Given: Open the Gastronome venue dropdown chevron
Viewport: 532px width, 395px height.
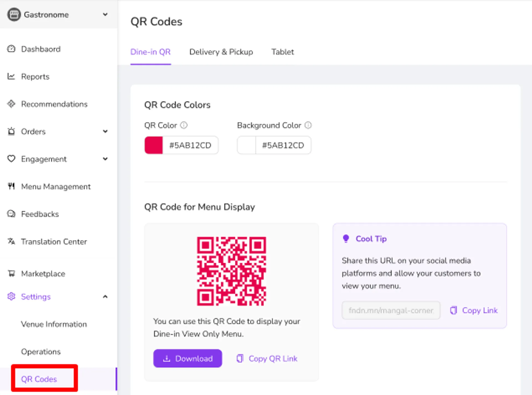Looking at the screenshot, I should click(x=105, y=14).
